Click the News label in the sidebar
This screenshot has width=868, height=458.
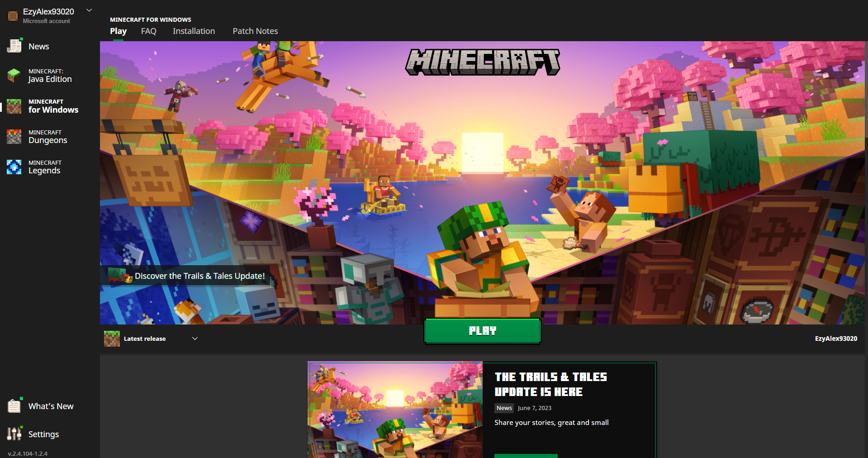pyautogui.click(x=39, y=46)
